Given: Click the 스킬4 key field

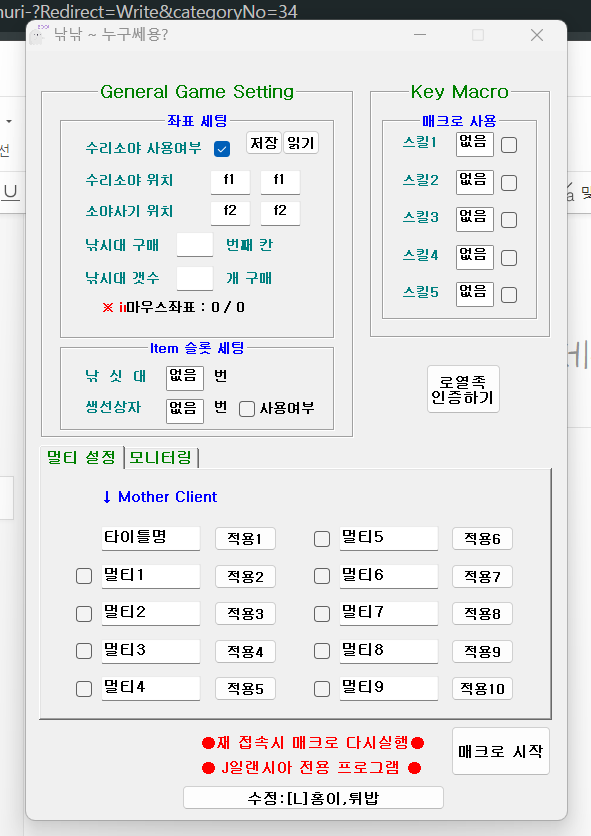Looking at the screenshot, I should click(475, 257).
